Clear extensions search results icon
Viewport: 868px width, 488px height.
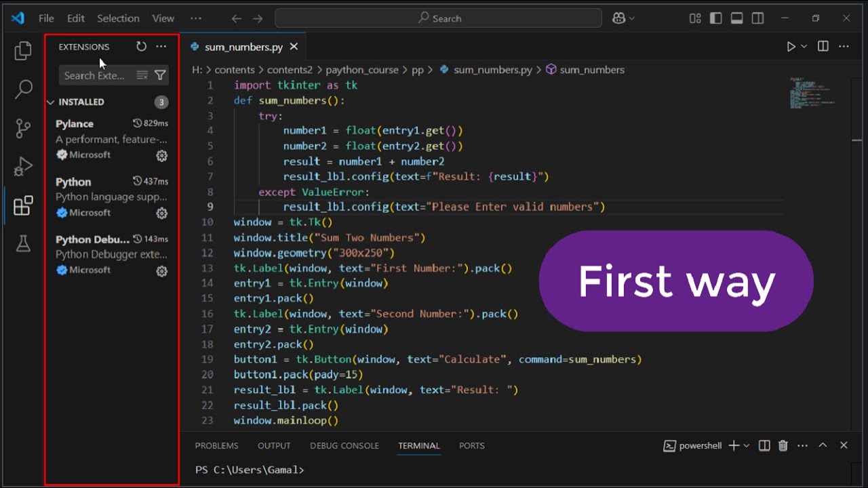pos(142,75)
